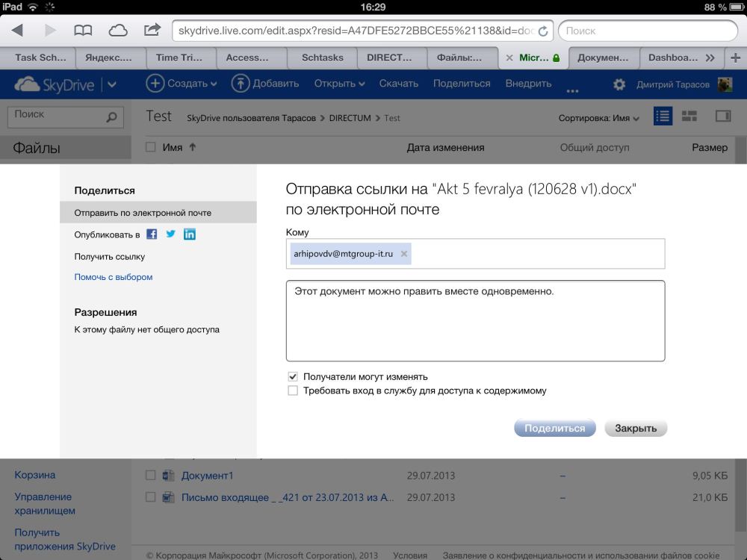Click the magnifier icon in SkyDrive search
The width and height of the screenshot is (747, 560).
click(112, 117)
